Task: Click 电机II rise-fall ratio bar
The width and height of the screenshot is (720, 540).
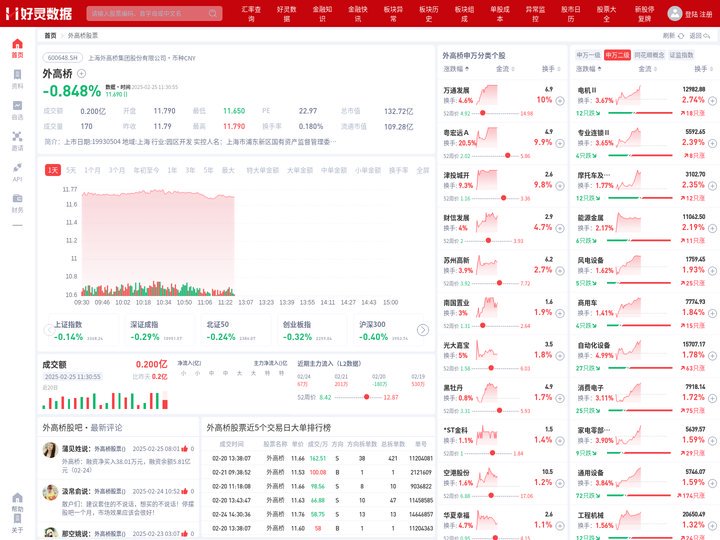Action: 640,113
